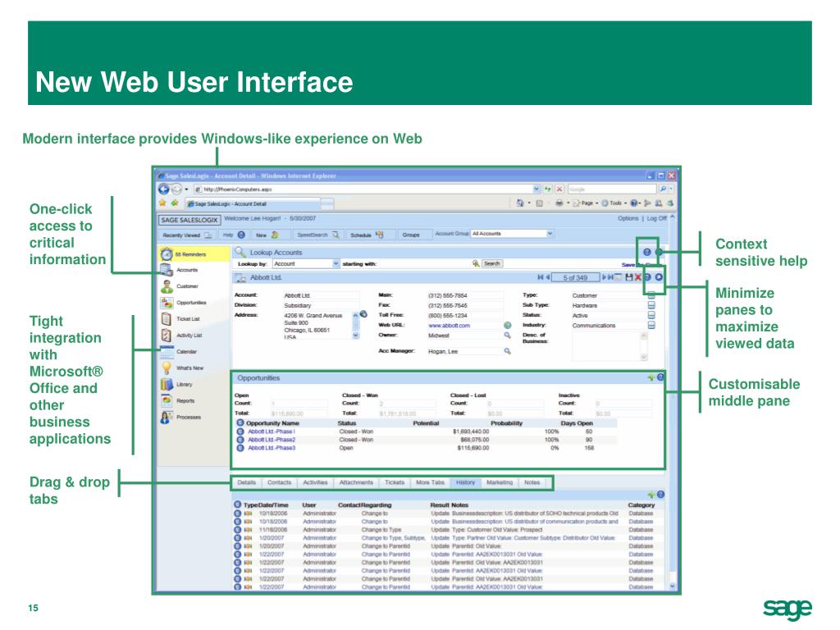Click the Favorites star icon in browser
840x630 pixels.
(162, 203)
